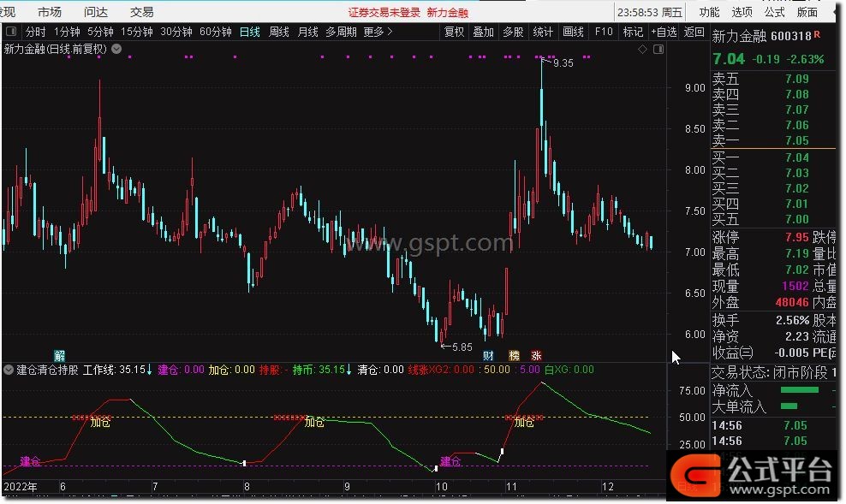The image size is (846, 504).
Task: Click the first 加仓 signal label
Action: click(x=100, y=423)
